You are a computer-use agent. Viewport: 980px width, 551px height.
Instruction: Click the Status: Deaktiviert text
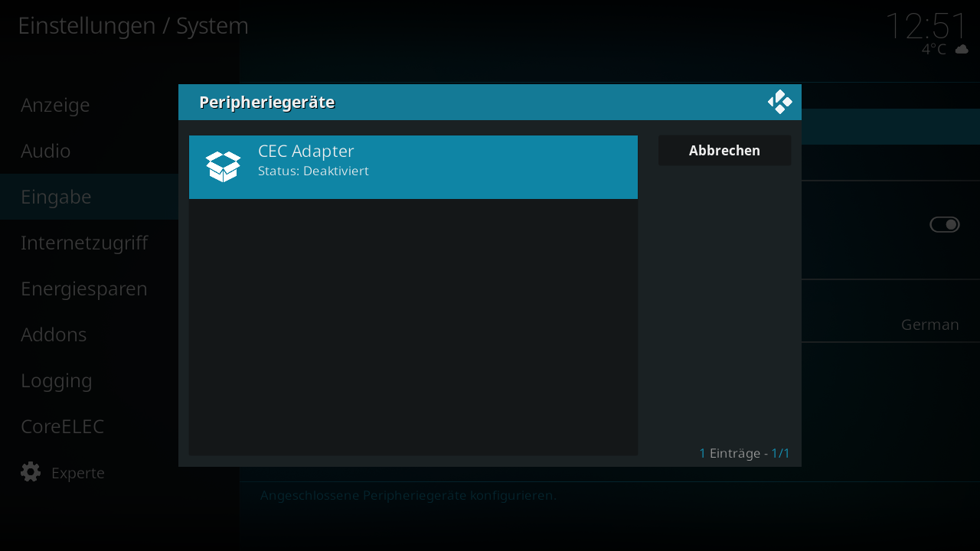point(313,171)
